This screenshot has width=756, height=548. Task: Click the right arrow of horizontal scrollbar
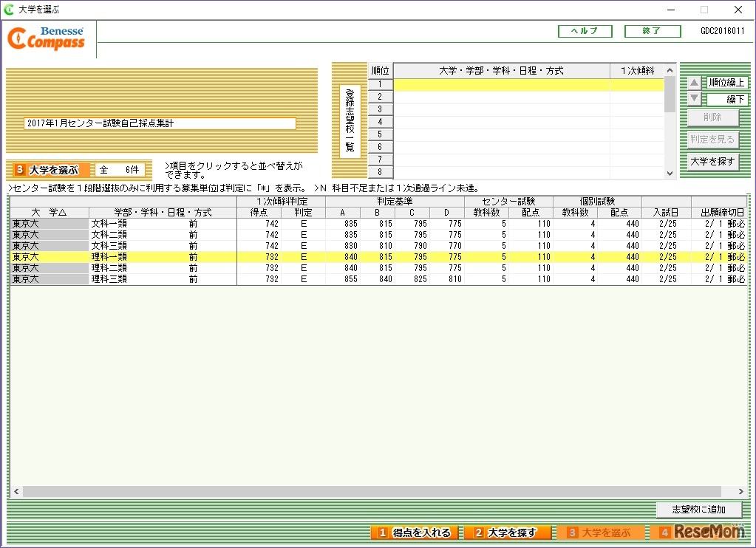(x=741, y=491)
